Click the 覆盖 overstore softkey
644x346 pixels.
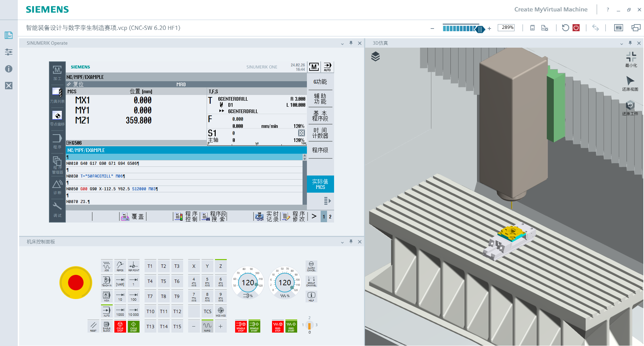[x=133, y=217]
